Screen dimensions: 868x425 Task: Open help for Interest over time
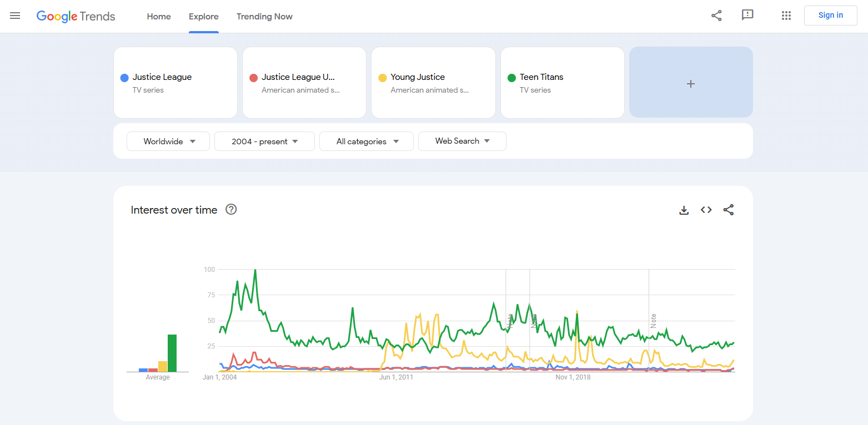click(x=231, y=210)
